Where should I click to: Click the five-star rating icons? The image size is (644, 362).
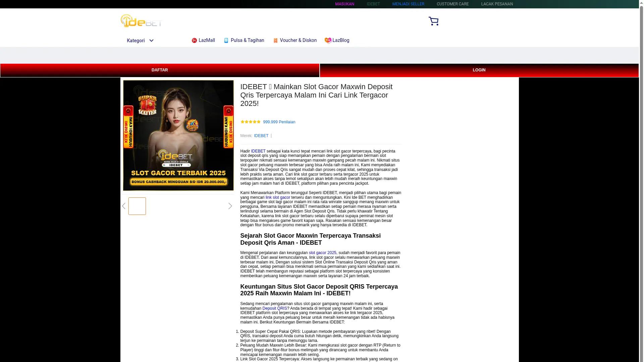tap(250, 122)
